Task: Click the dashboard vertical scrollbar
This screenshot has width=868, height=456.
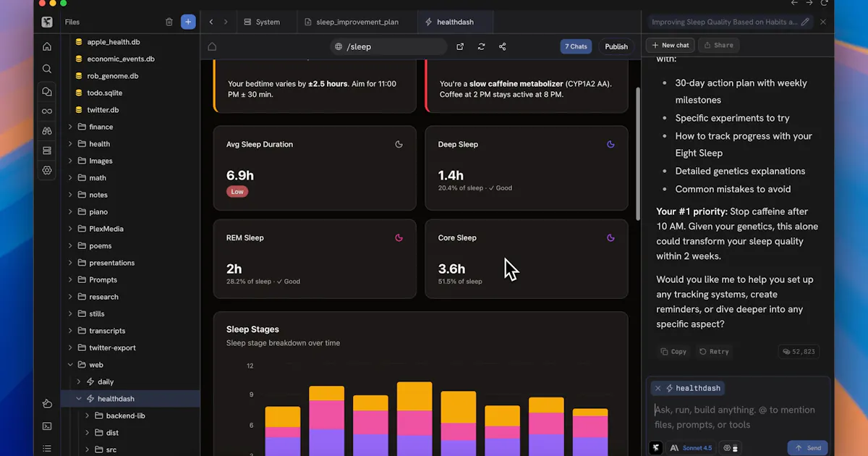Action: pos(637,153)
